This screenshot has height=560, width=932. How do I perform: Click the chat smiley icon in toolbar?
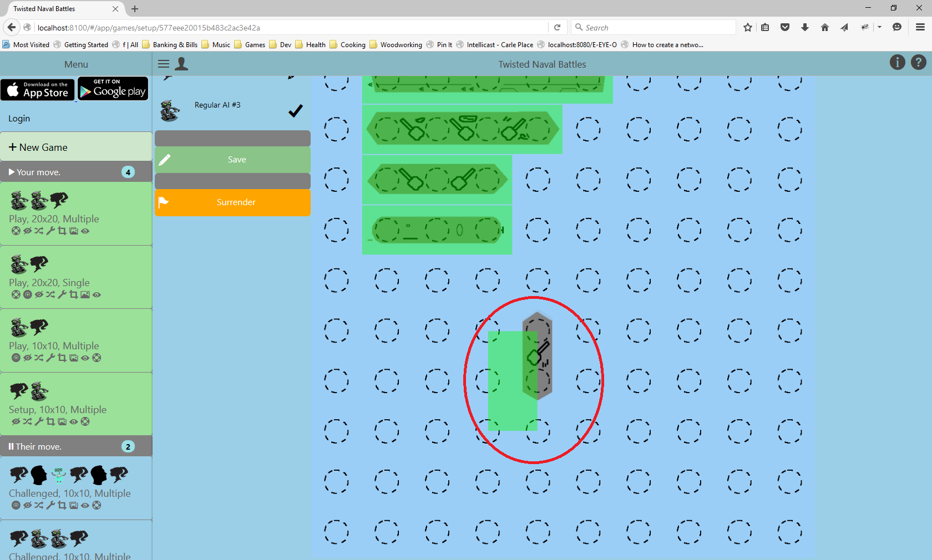(897, 27)
